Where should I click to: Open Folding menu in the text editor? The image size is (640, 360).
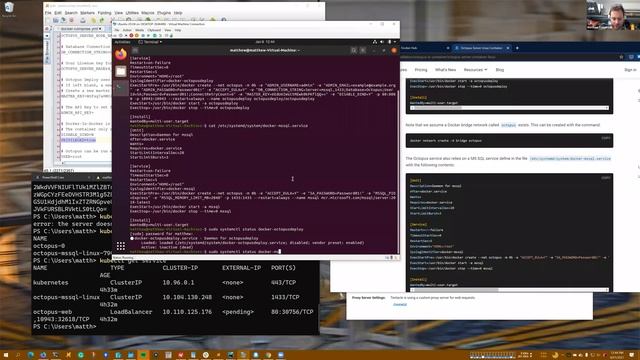104,13
